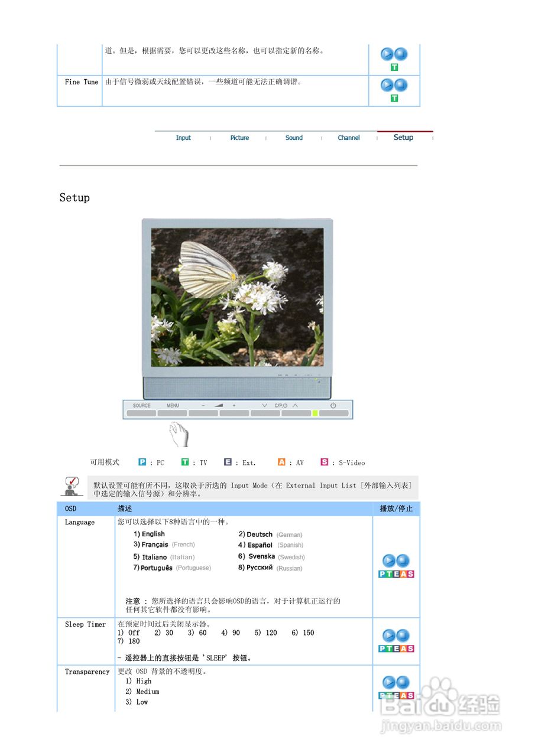Click the checkmark note icon beside default settings notice

tap(72, 486)
